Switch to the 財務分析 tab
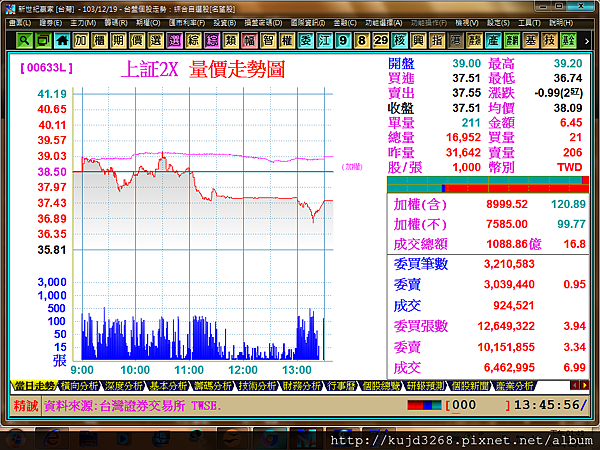This screenshot has height=450, width=600. [x=301, y=386]
